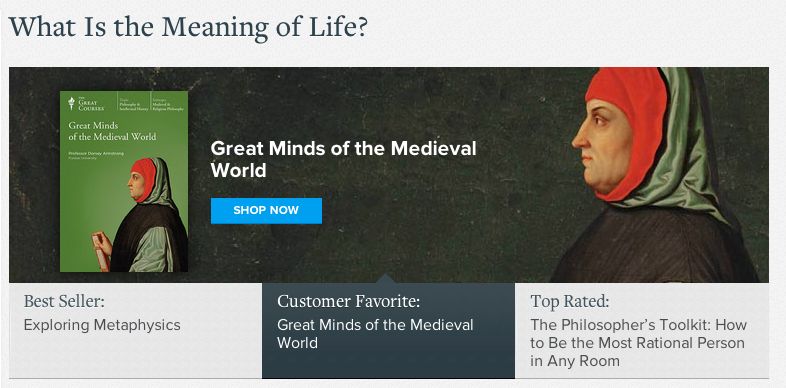The image size is (786, 388).
Task: Click the What Is the Meaning of Life? heading
Action: pos(188,28)
